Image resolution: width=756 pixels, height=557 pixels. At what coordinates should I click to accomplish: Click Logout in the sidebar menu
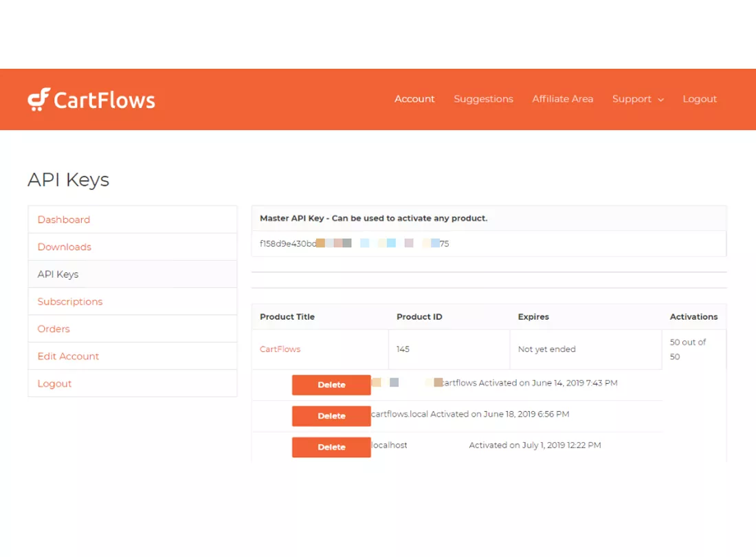click(55, 384)
